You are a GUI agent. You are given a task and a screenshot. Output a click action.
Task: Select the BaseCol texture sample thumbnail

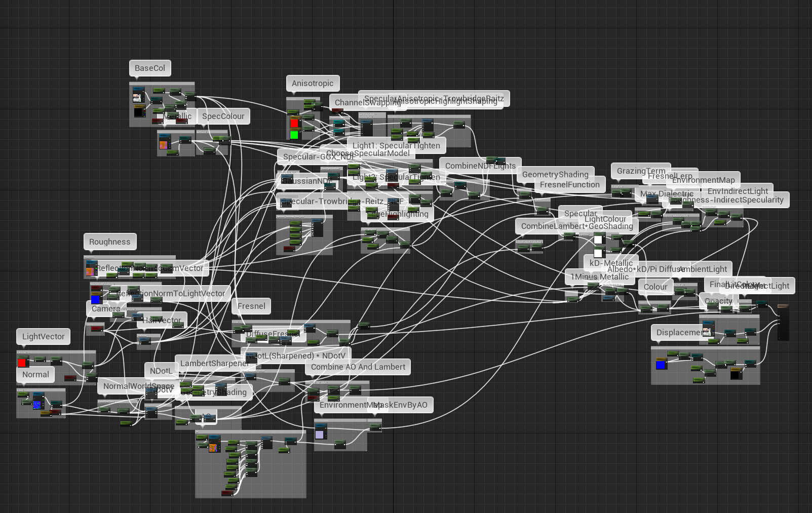click(138, 97)
